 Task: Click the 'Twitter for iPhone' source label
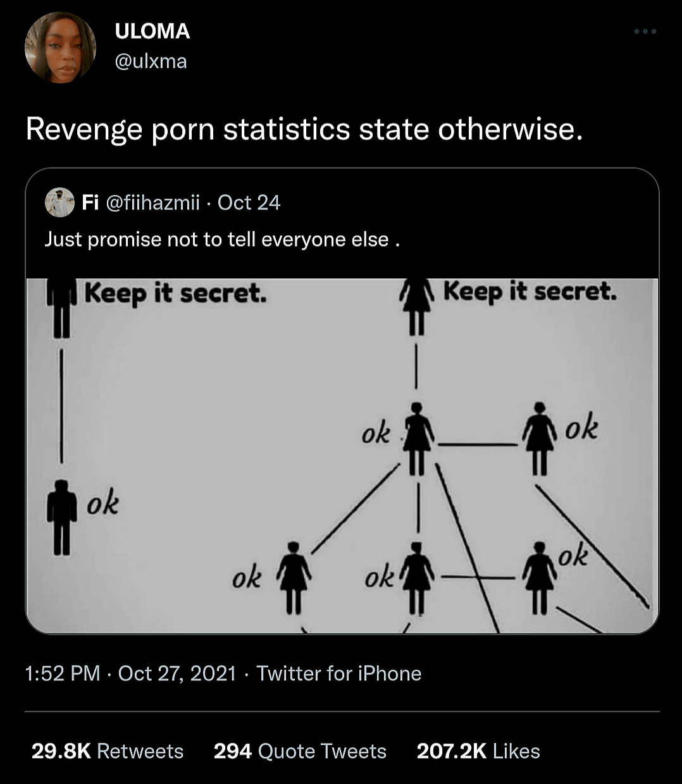[339, 673]
